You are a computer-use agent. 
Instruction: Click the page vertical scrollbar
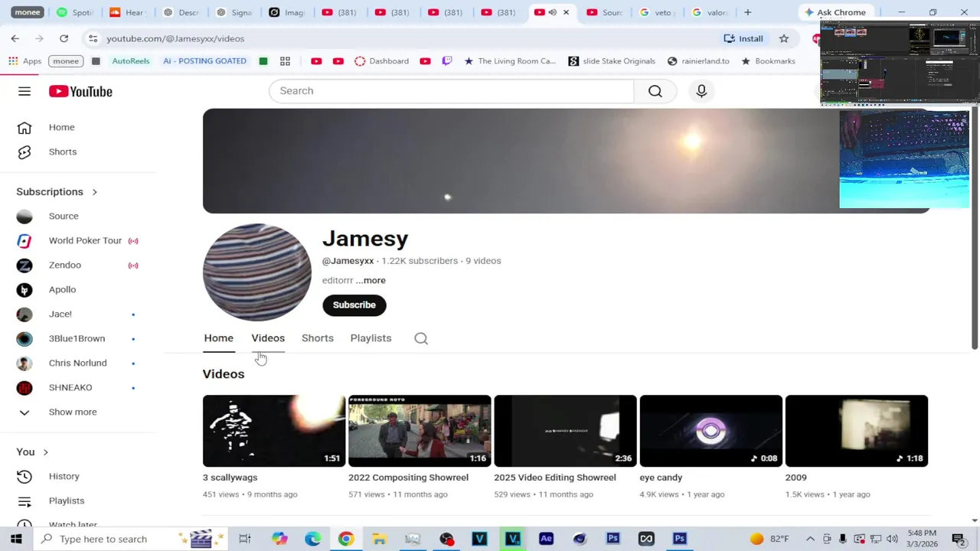(x=975, y=230)
